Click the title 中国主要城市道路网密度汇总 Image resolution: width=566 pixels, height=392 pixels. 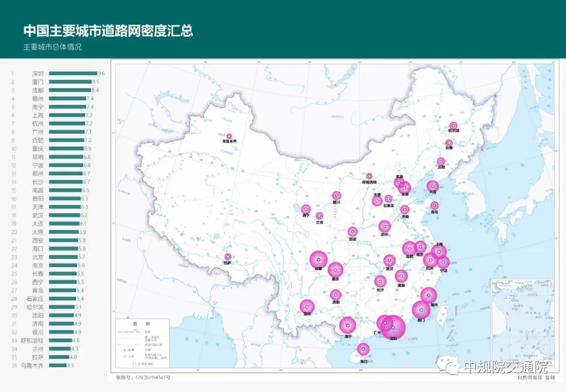click(x=108, y=30)
